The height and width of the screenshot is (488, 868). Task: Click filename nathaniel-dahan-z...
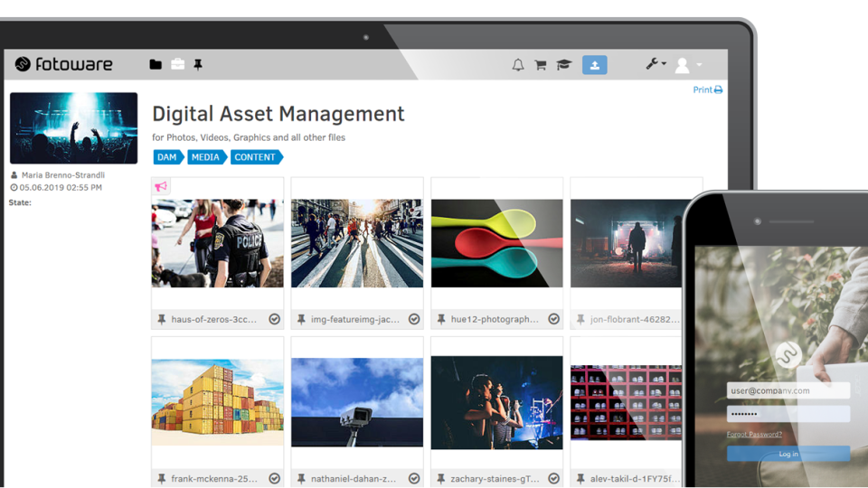354,479
